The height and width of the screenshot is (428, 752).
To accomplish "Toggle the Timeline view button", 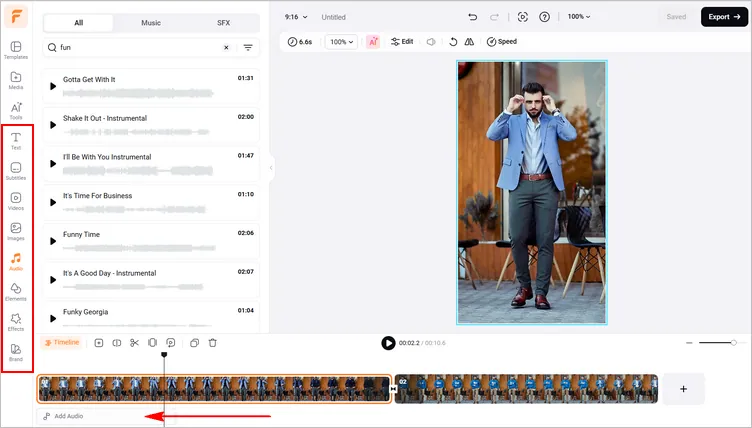I will click(x=62, y=343).
